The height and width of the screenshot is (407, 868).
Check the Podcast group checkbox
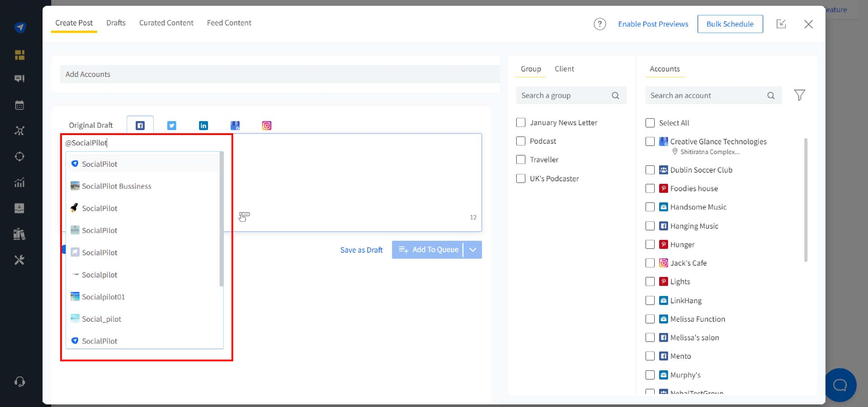521,141
